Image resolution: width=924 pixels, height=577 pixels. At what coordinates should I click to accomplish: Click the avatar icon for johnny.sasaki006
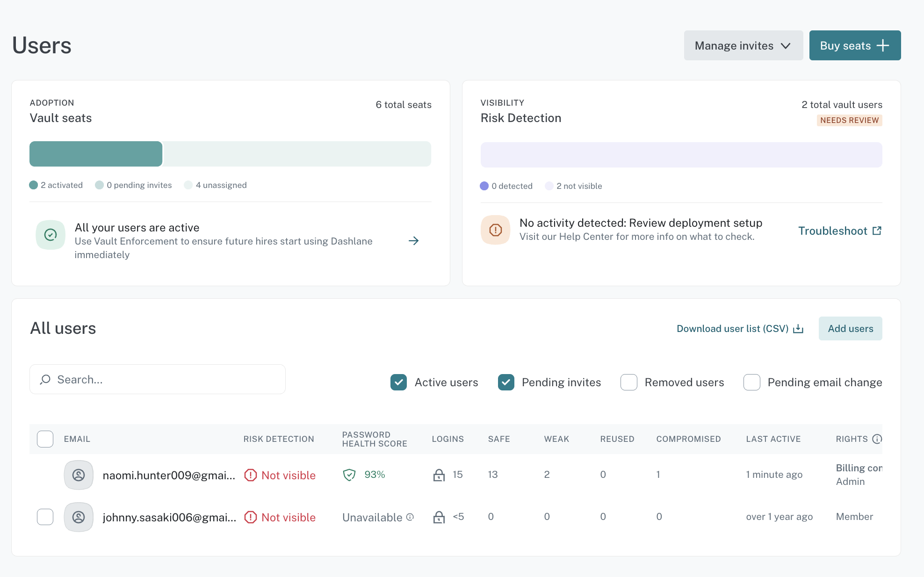[79, 517]
